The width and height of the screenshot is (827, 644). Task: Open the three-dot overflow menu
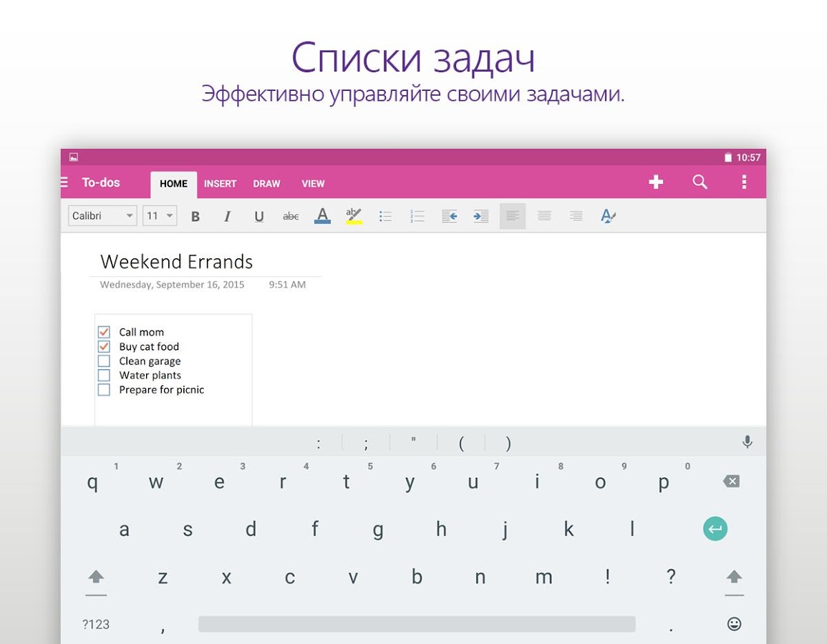pos(744,182)
